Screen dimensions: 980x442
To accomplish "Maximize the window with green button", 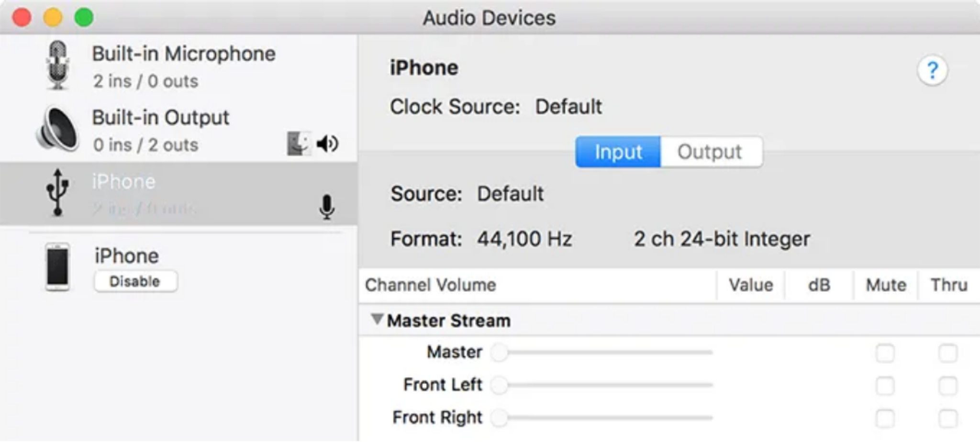I will coord(84,17).
